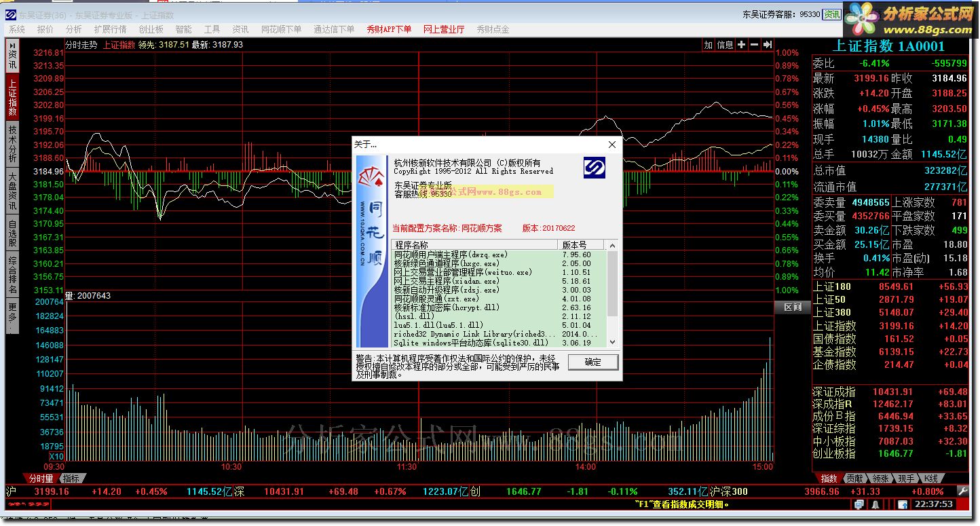Open the 创业板 menu

pos(151,29)
